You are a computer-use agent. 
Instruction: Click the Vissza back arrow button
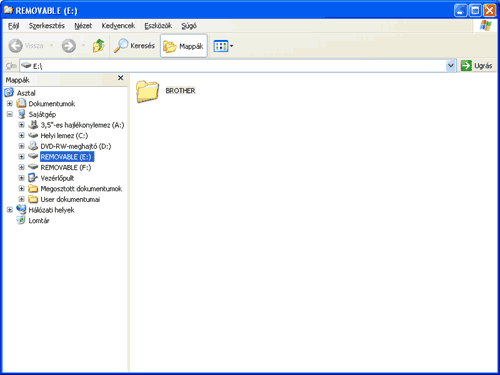[26, 46]
